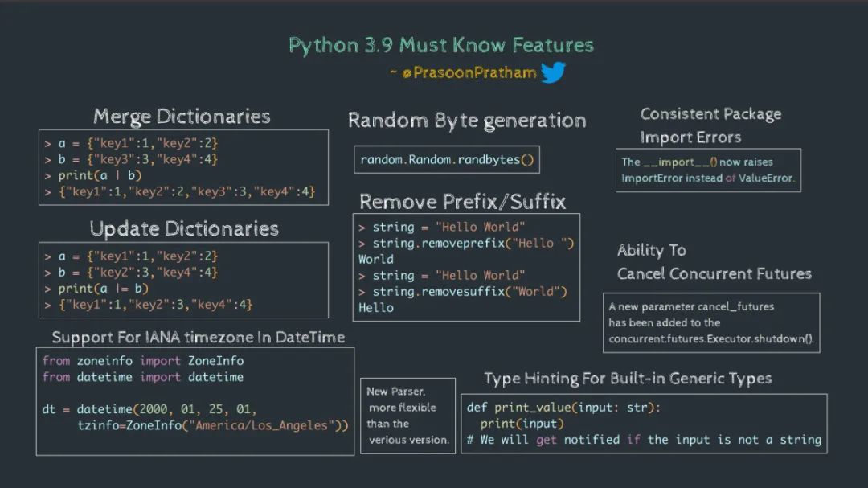868x488 pixels.
Task: Click 'Consistent Package Import Errors' heading
Action: pyautogui.click(x=710, y=125)
